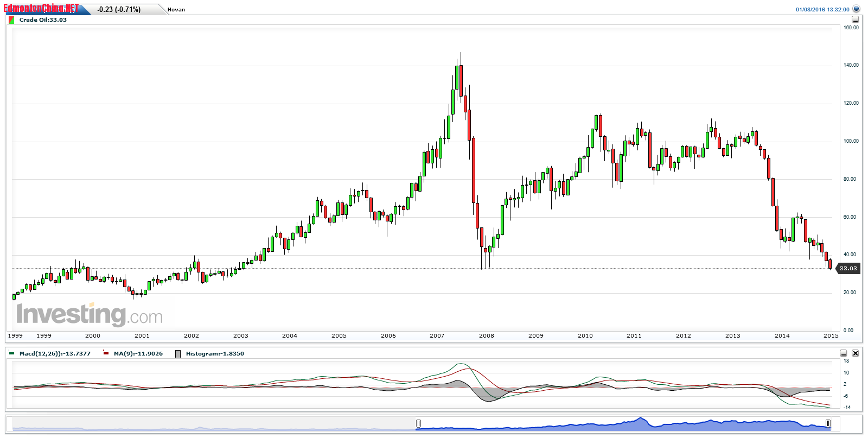Click the 33.03 current price label marker
The image size is (868, 438).
pos(848,268)
